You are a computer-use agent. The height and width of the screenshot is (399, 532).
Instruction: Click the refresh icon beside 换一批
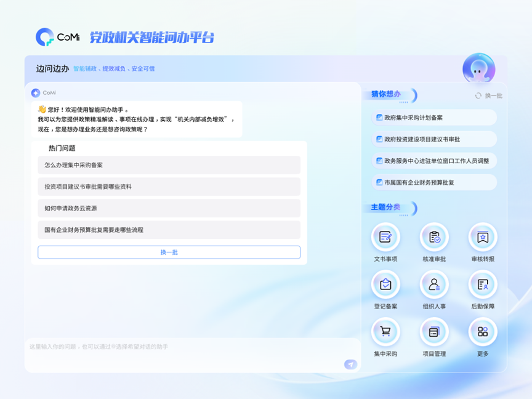(x=478, y=95)
